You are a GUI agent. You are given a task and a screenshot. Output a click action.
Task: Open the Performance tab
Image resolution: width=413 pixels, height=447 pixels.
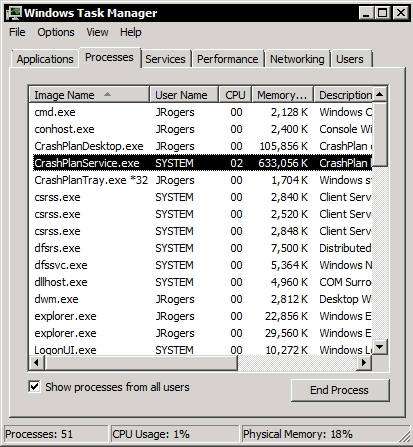click(x=228, y=59)
